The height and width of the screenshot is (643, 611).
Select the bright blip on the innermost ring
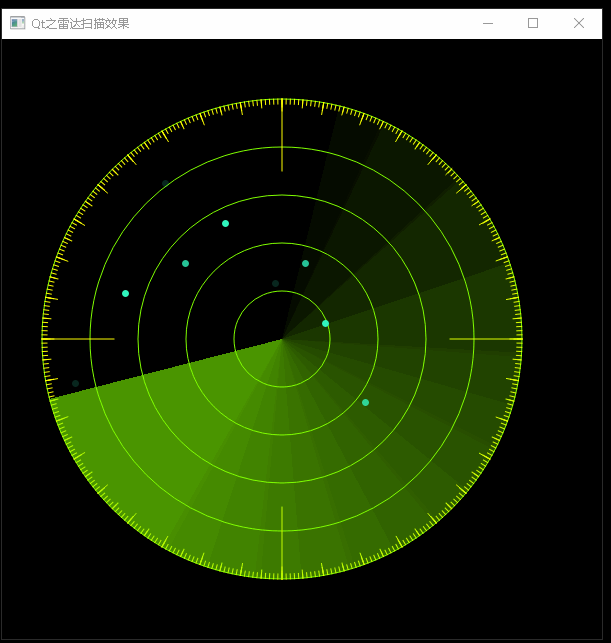click(325, 323)
